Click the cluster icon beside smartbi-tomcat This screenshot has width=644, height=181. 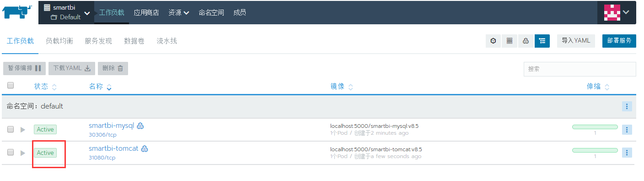point(145,148)
